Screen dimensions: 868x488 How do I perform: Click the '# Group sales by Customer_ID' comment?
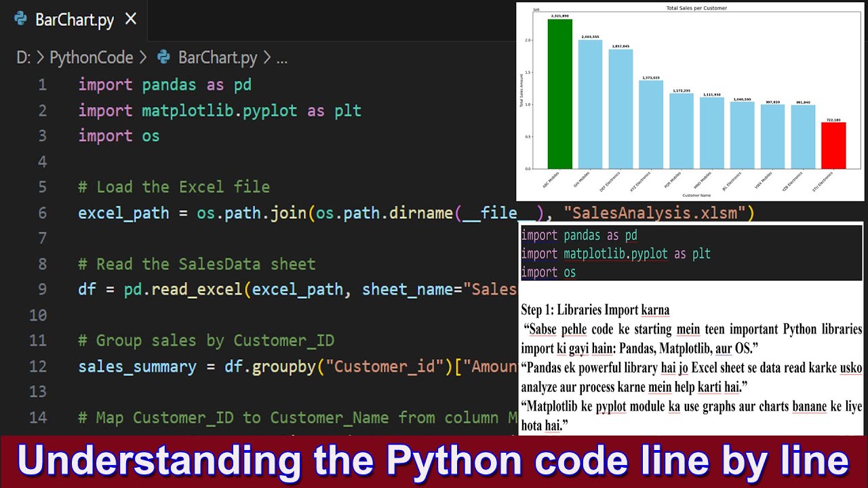pos(206,341)
